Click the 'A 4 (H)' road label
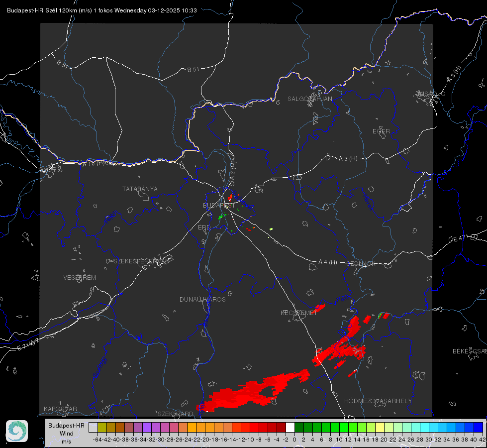This screenshot has height=448, width=487. point(328,262)
